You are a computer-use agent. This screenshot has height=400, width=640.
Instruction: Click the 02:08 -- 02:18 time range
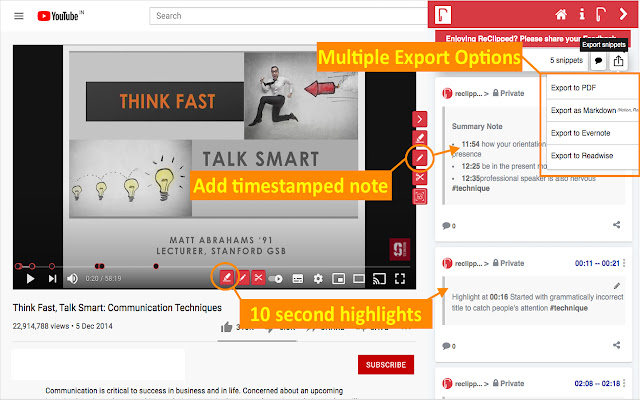tap(597, 383)
